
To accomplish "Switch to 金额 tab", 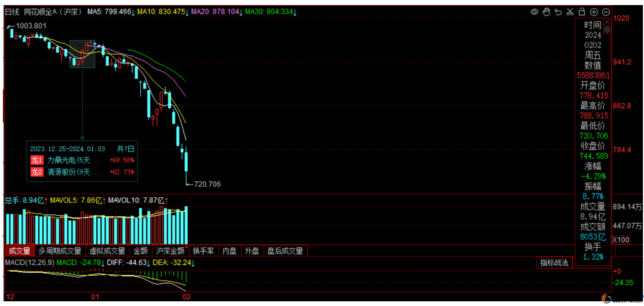I will [x=141, y=251].
